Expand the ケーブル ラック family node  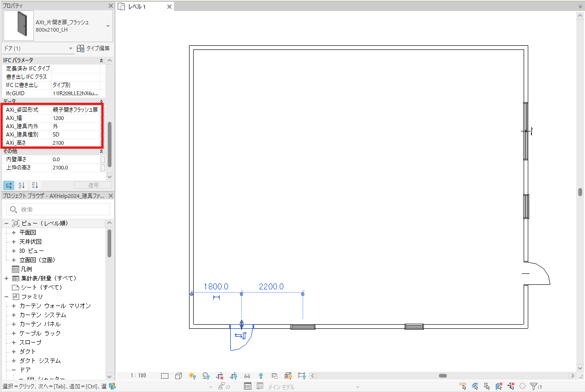tap(14, 333)
